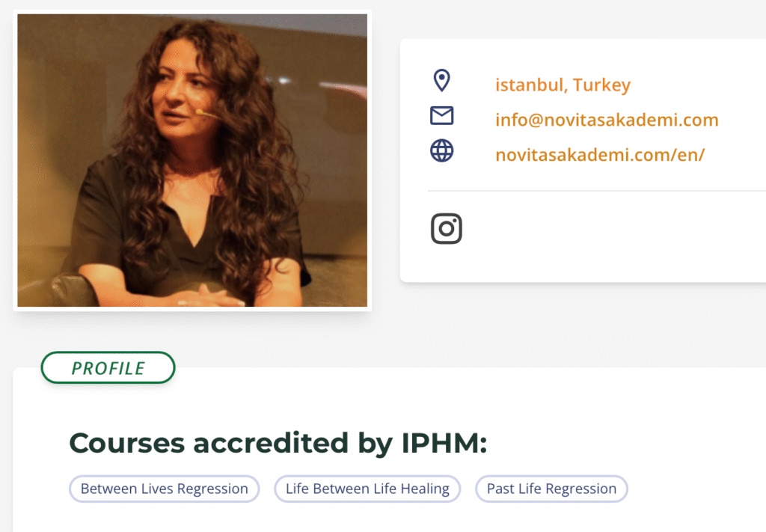Screen dimensions: 766x532
Task: Visit the novitasakademi.com/en/ website link
Action: [x=600, y=155]
